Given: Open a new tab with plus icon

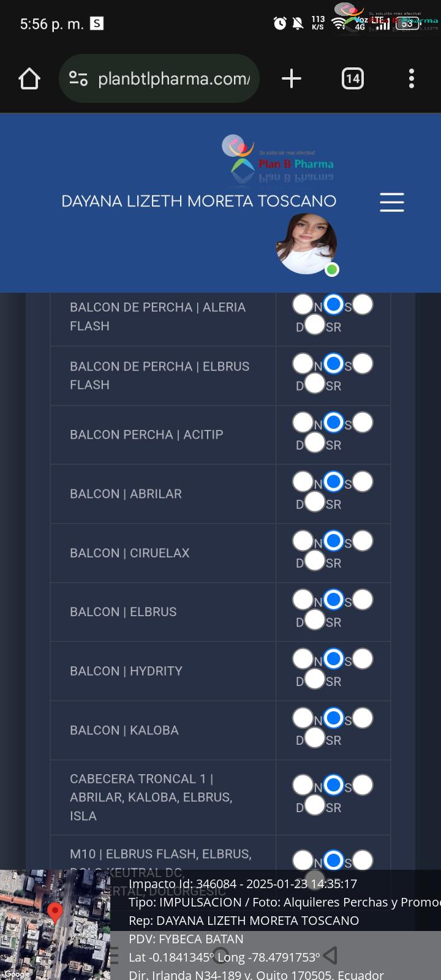Looking at the screenshot, I should click(292, 78).
